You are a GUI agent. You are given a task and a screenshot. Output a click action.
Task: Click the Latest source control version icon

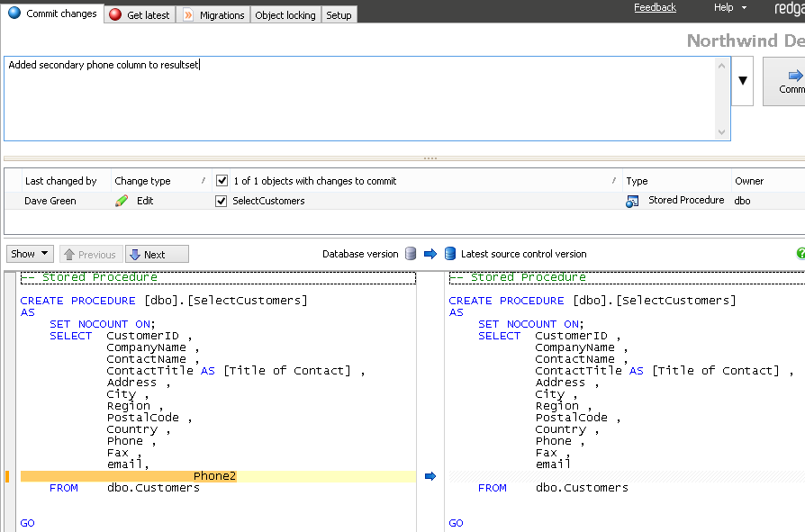450,254
